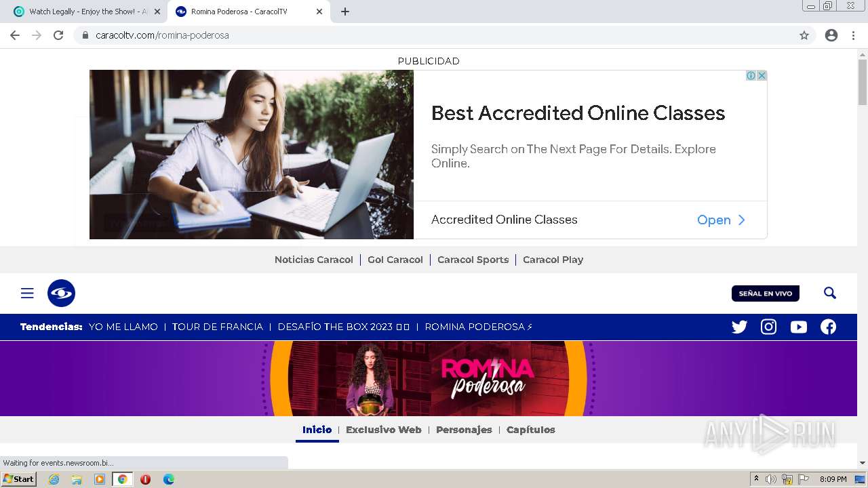Click the Romina Poderosa banner image
Image resolution: width=868 pixels, height=488 pixels.
(429, 378)
